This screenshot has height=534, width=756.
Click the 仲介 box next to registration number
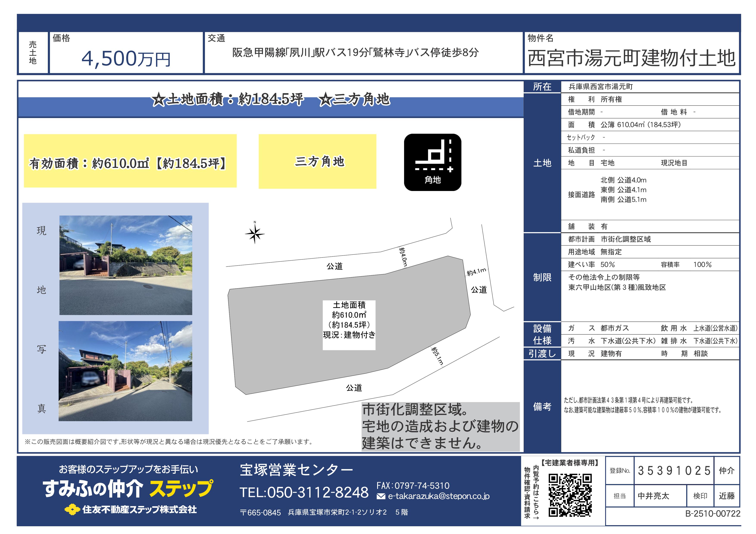click(x=726, y=470)
